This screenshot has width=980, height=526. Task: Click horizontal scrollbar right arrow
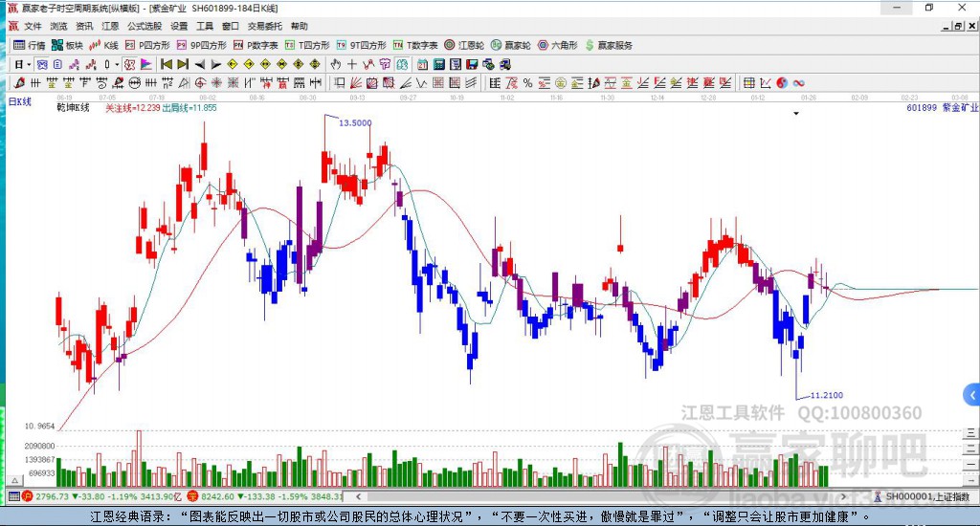point(843,496)
